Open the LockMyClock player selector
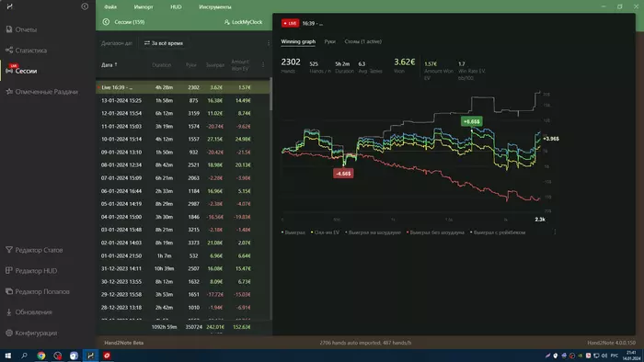This screenshot has height=362, width=644. pos(243,22)
